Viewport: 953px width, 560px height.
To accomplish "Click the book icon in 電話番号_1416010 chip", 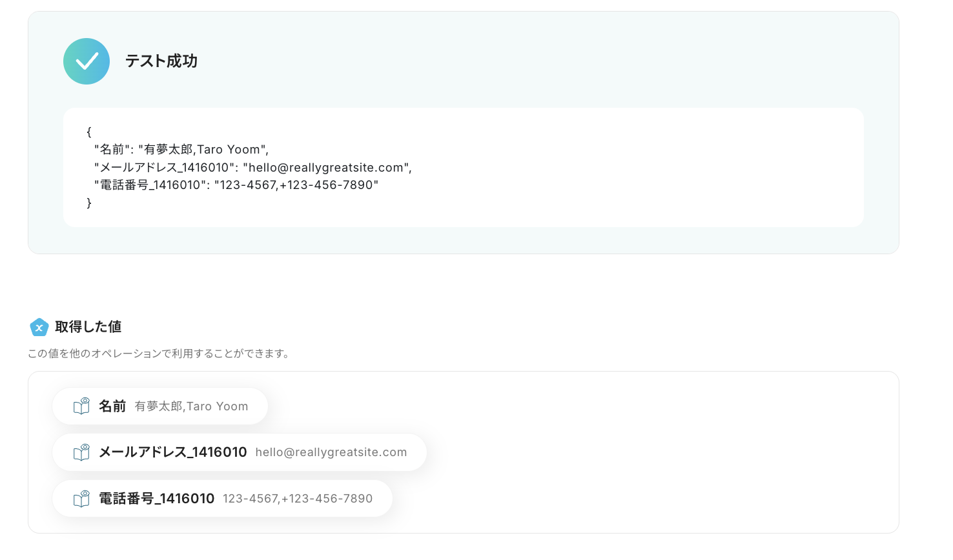I will (x=81, y=499).
